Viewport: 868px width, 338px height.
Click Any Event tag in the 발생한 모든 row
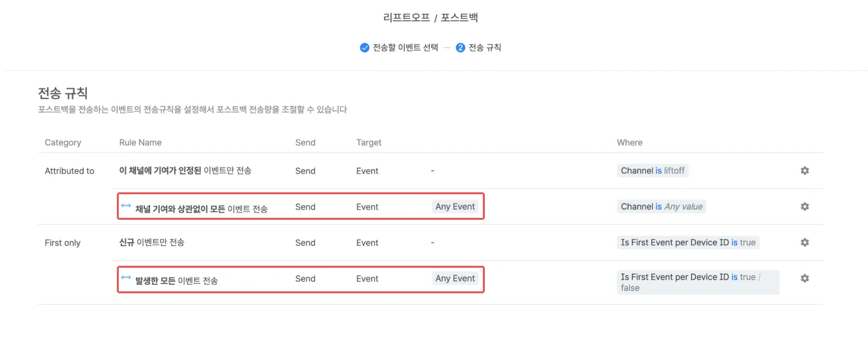coord(455,279)
